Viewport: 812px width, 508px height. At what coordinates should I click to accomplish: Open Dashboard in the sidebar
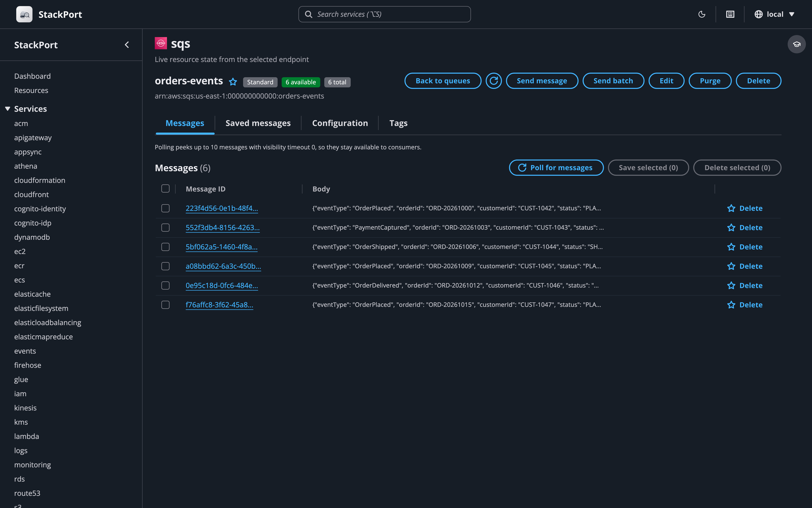(32, 76)
